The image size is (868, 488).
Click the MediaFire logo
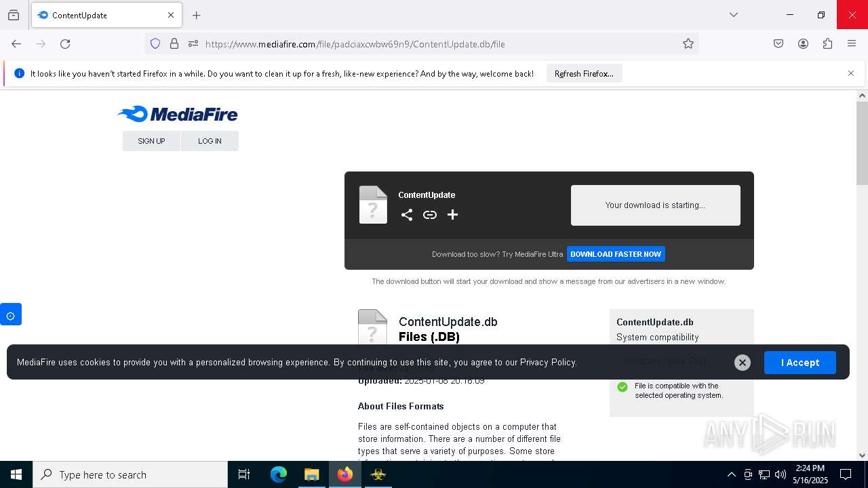click(178, 114)
